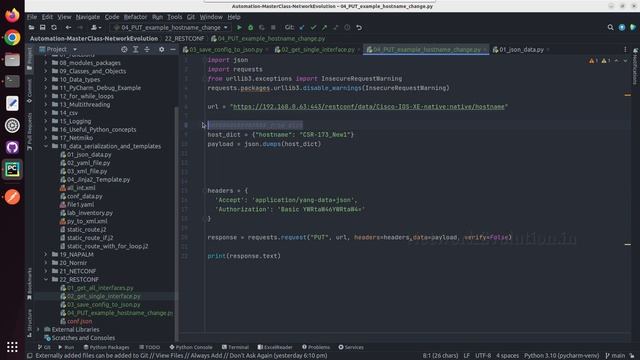Click the LF line separator indicator
Viewport: 640px width, 360px height.
[466, 356]
